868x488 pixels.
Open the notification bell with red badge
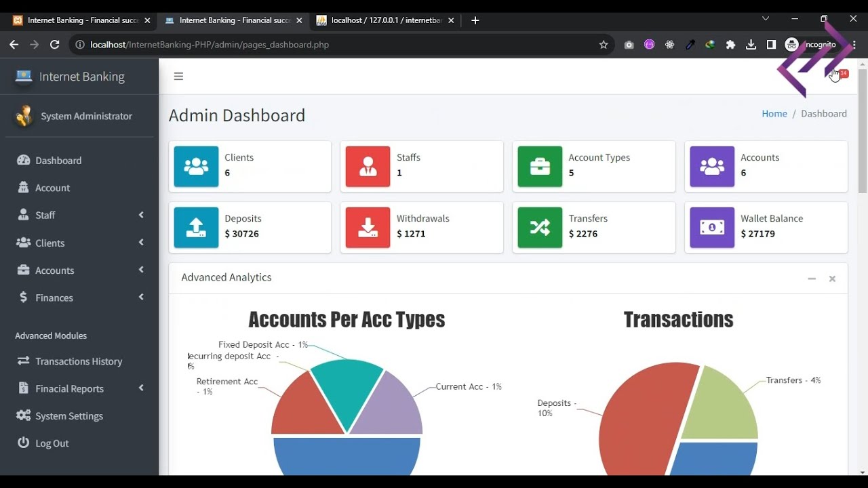click(x=838, y=75)
